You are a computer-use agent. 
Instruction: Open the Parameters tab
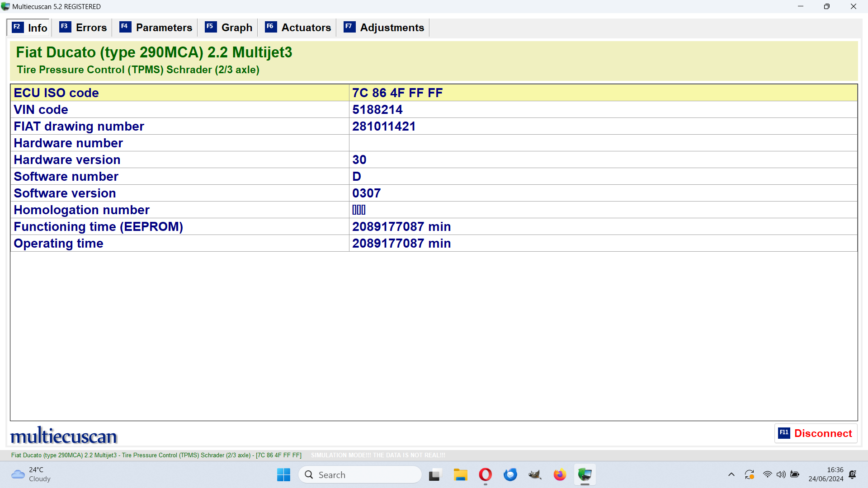pyautogui.click(x=156, y=28)
